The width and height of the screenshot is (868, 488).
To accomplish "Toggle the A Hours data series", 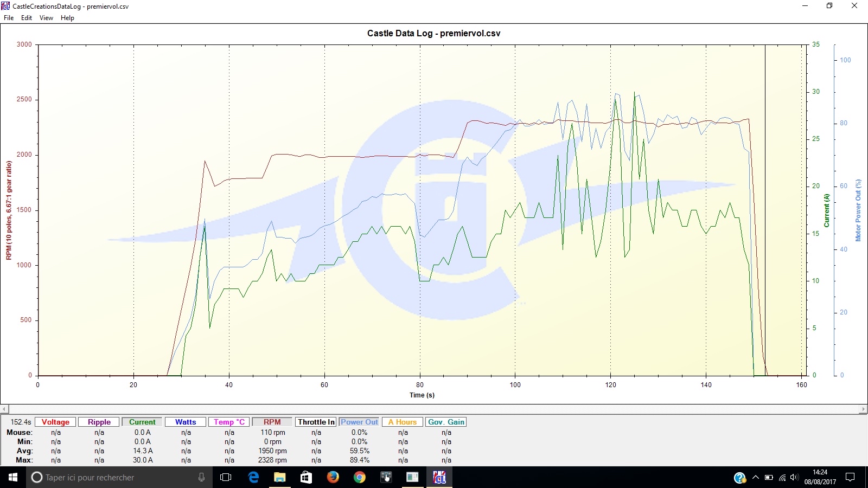I will 403,422.
